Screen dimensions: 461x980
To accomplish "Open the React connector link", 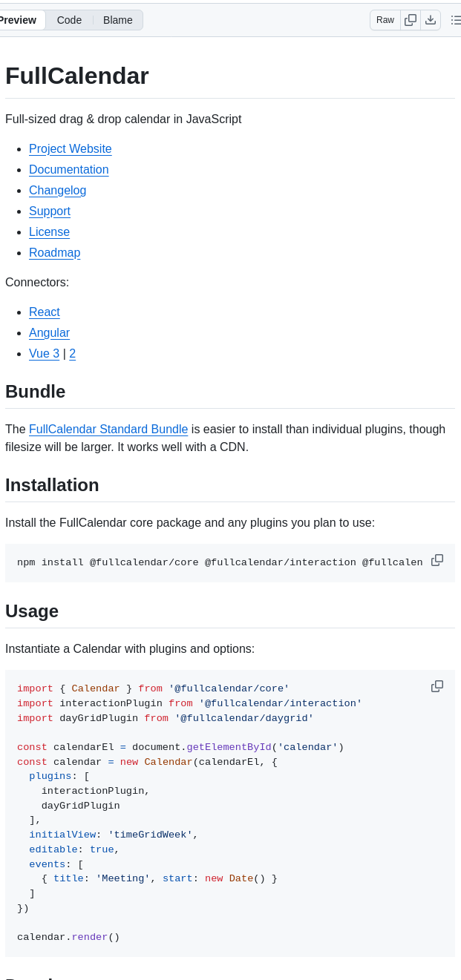I will pos(45,312).
